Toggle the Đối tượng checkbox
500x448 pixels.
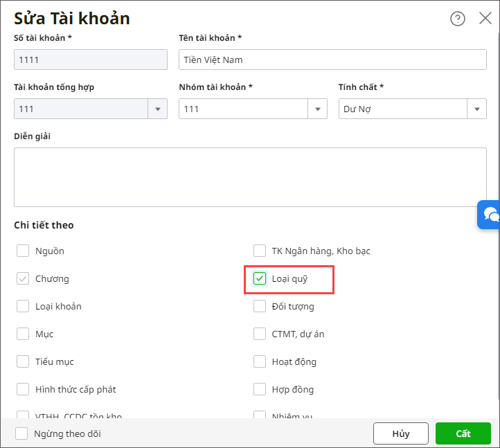point(260,306)
